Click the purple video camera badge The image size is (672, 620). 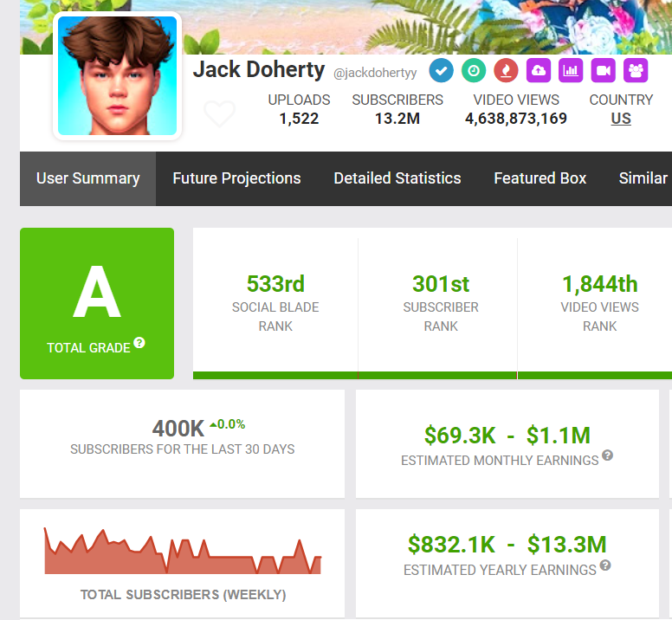(604, 70)
